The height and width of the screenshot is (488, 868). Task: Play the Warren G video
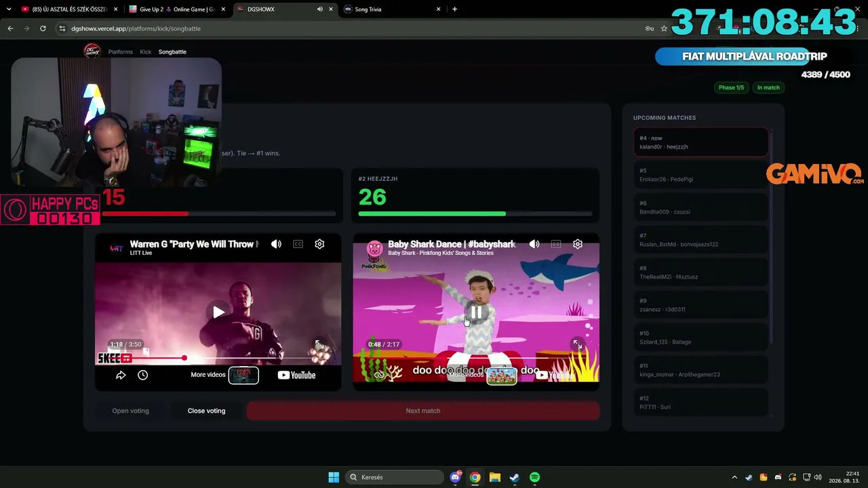click(x=218, y=312)
